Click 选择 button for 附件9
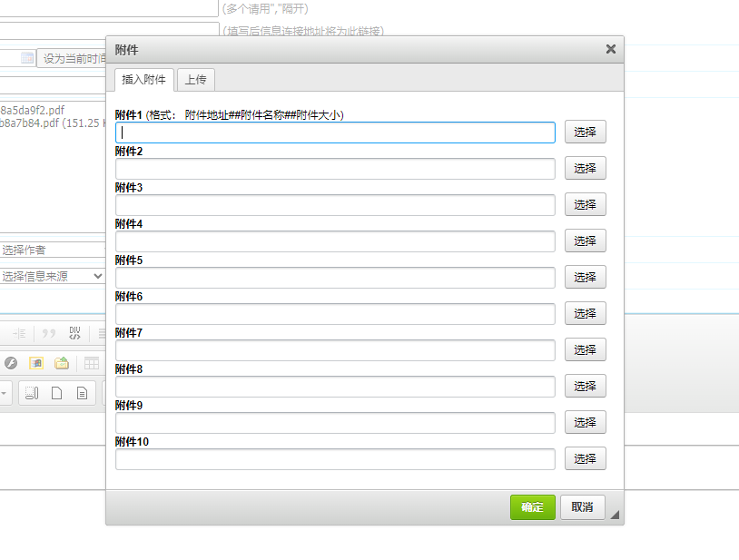Screen dimensions: 739x560 click(x=586, y=422)
